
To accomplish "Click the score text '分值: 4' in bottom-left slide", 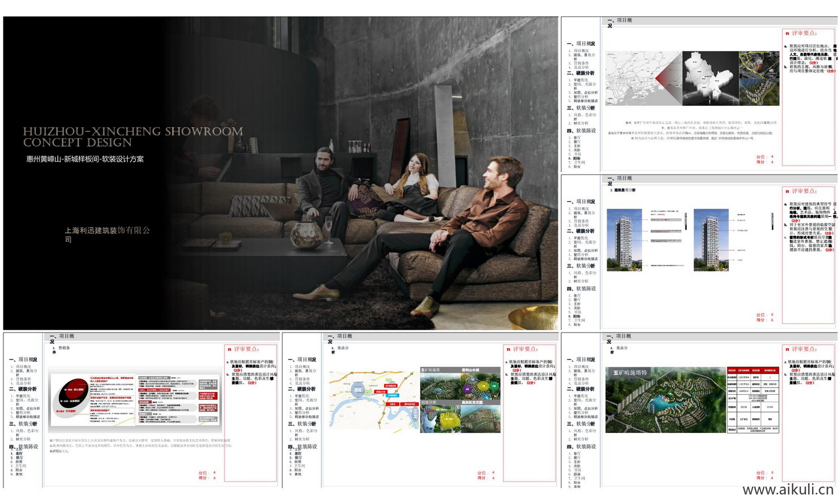I will coord(207,473).
